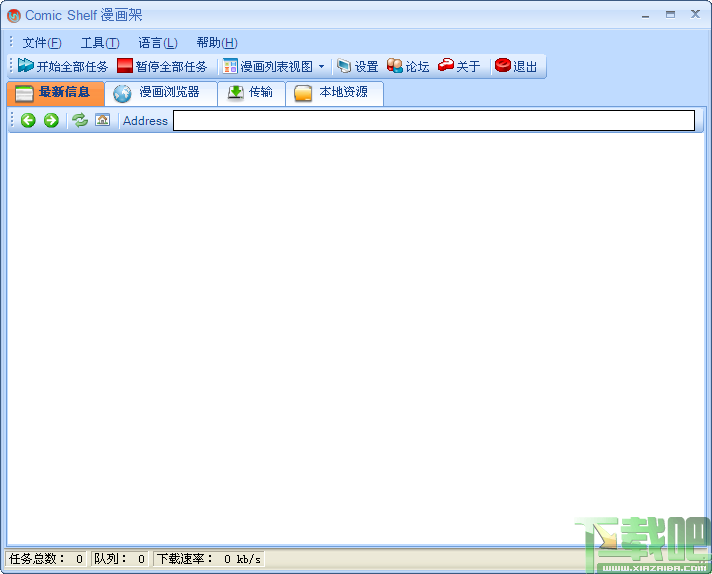The image size is (712, 574).
Task: Switch to the 传输 tab
Action: tap(251, 94)
